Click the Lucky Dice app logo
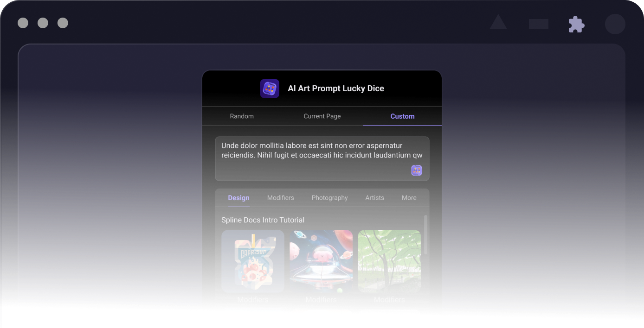Image resolution: width=644 pixels, height=328 pixels. coord(270,88)
